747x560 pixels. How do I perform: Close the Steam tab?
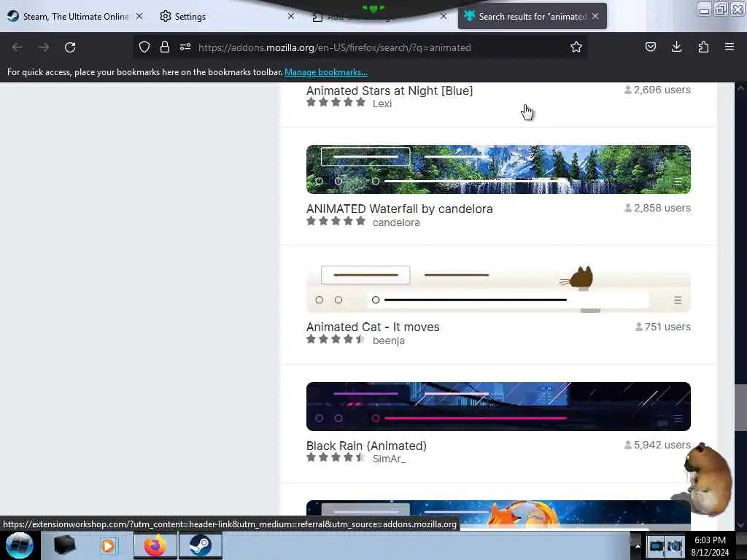tap(139, 16)
